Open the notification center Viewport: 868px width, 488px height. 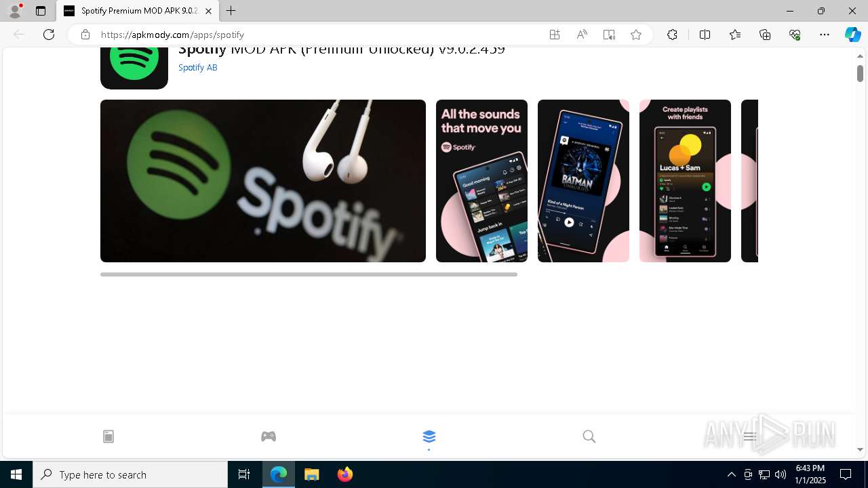point(846,474)
